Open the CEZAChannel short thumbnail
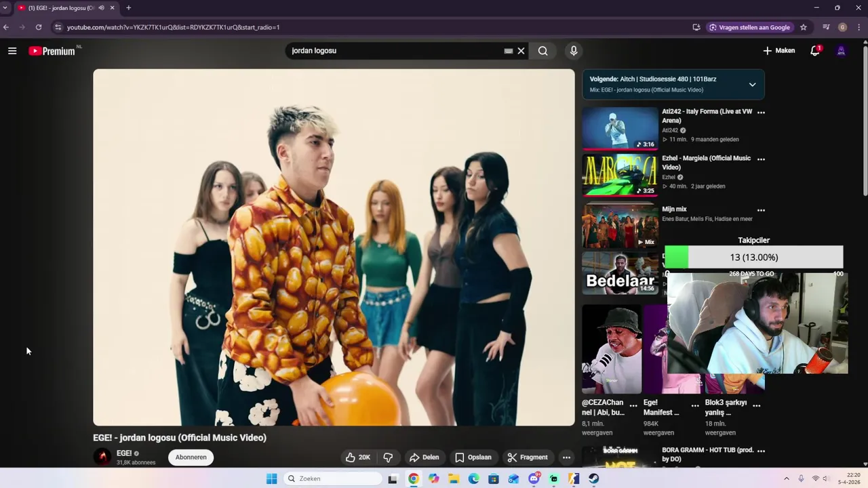The height and width of the screenshot is (488, 868). tap(612, 349)
